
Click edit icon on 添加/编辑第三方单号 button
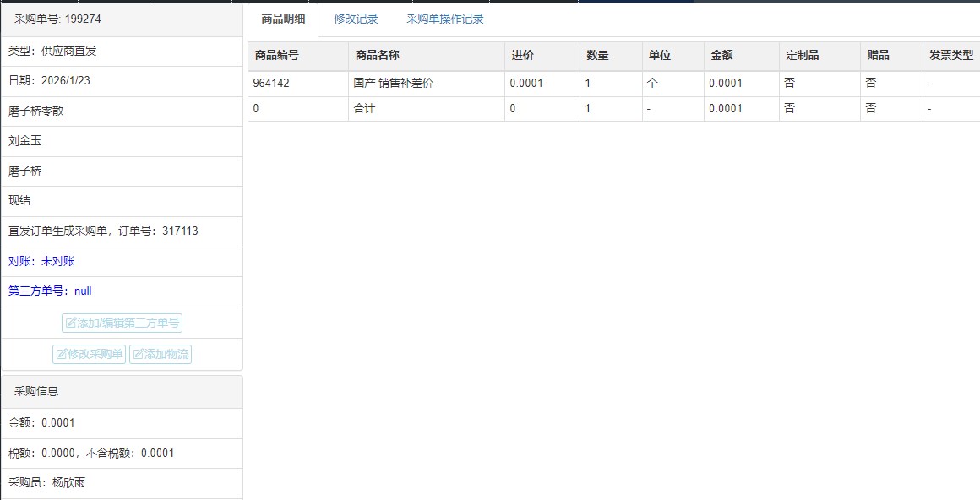(x=71, y=323)
